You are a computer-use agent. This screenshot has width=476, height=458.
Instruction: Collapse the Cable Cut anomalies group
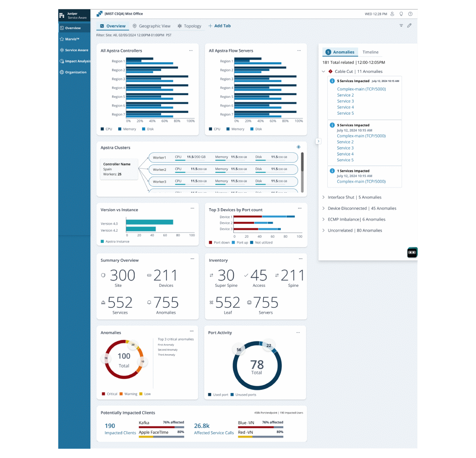click(x=323, y=71)
